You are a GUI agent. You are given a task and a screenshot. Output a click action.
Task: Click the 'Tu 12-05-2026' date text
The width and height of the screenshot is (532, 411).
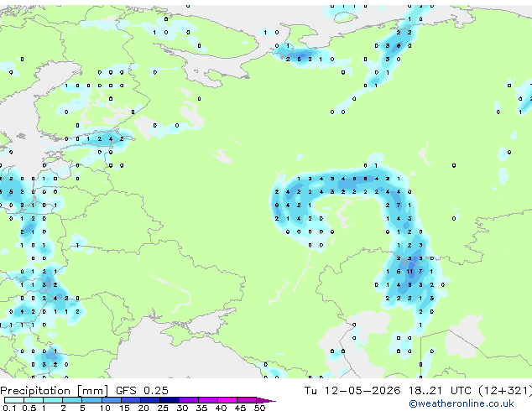point(352,391)
